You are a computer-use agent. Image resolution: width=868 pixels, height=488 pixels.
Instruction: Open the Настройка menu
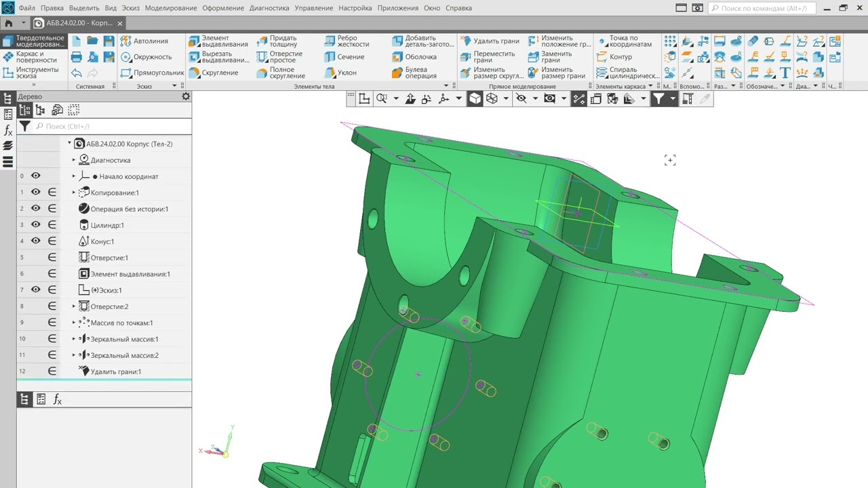pyautogui.click(x=355, y=8)
